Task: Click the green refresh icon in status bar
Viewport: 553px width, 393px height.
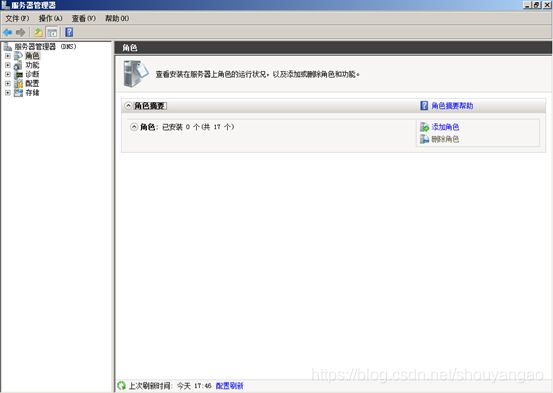Action: click(122, 386)
